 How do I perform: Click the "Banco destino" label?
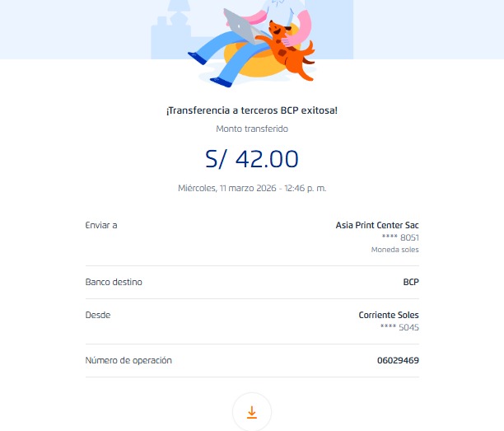pos(114,282)
